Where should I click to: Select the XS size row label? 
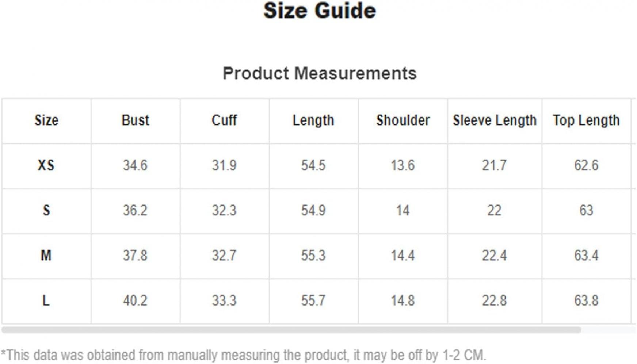point(46,165)
